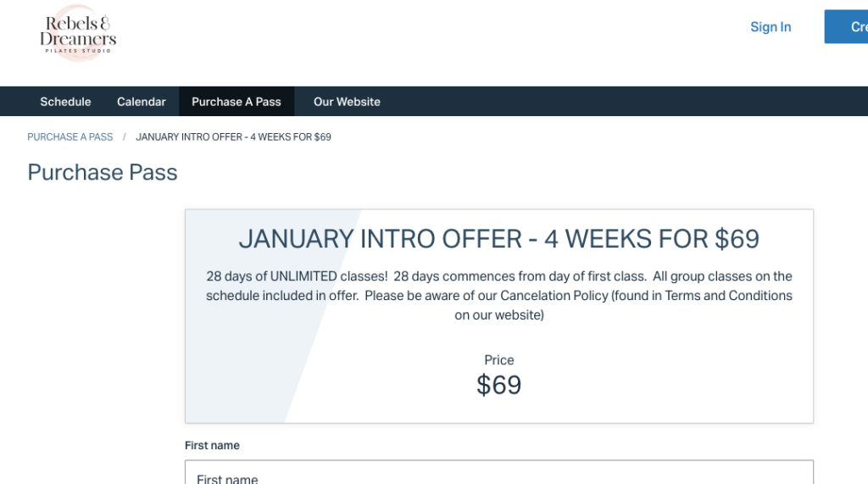Select the Purchase A Pass tab
Image resolution: width=868 pixels, height=484 pixels.
point(236,102)
